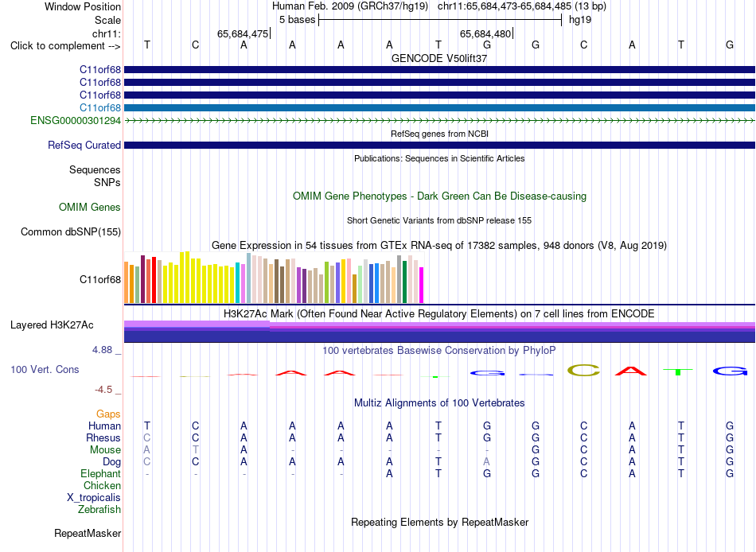Viewport: 756px width, 552px height.
Task: Click the 65,684,475 ruler position label
Action: [x=243, y=33]
